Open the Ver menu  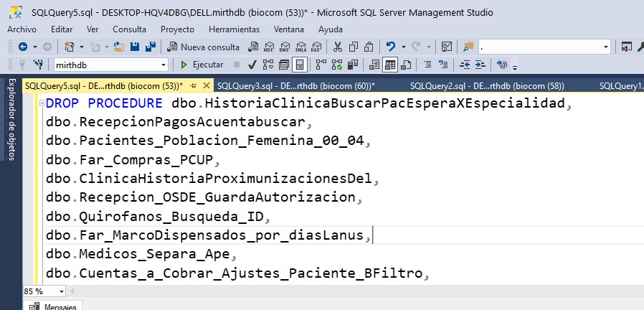93,29
